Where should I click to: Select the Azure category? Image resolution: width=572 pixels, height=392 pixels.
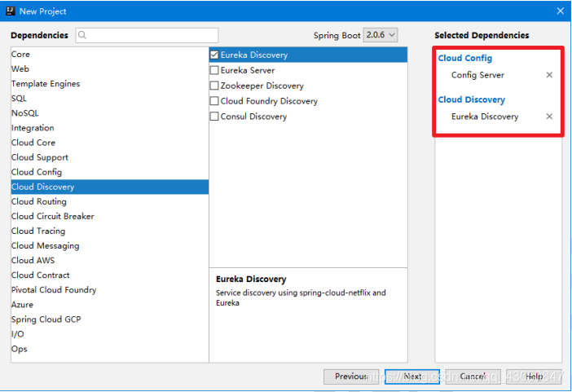point(110,305)
